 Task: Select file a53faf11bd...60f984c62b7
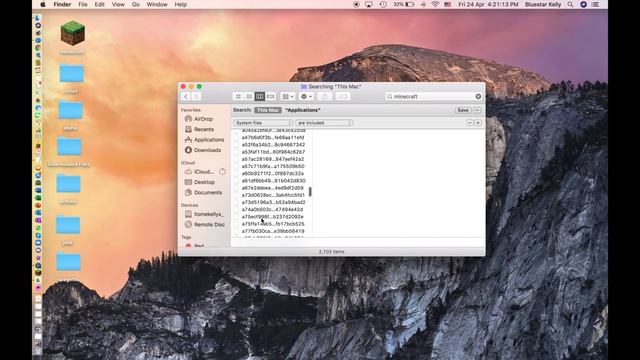(x=273, y=152)
